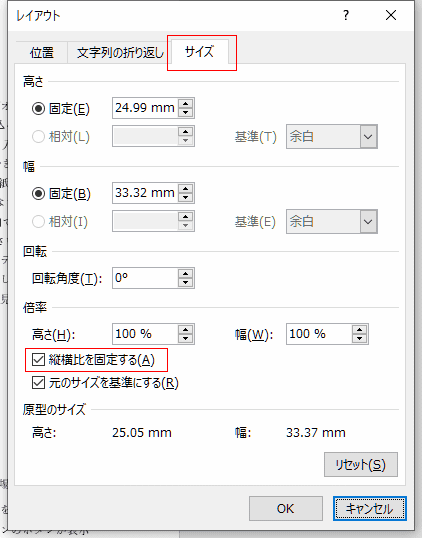422x538 pixels.
Task: Click the リセット(S) button
Action: (x=361, y=465)
